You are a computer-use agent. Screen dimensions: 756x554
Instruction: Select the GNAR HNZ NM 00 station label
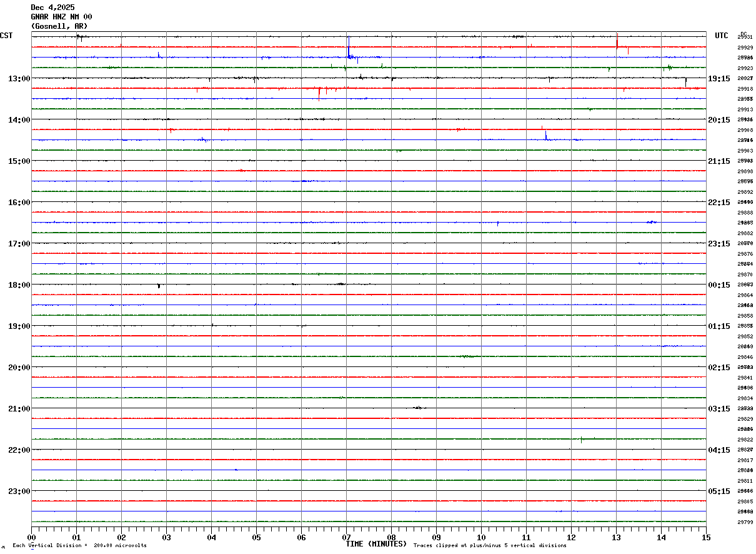(x=61, y=17)
